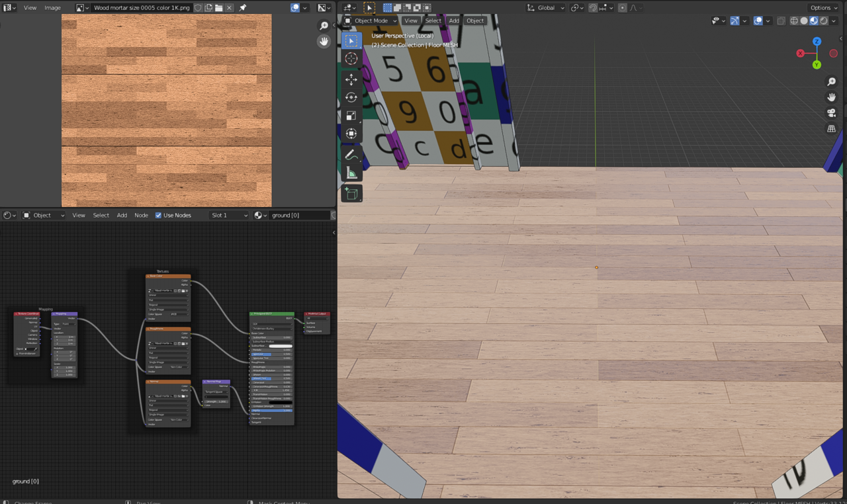Click the viewport zoom magnifier gizmo
The height and width of the screenshot is (504, 847).
(832, 82)
